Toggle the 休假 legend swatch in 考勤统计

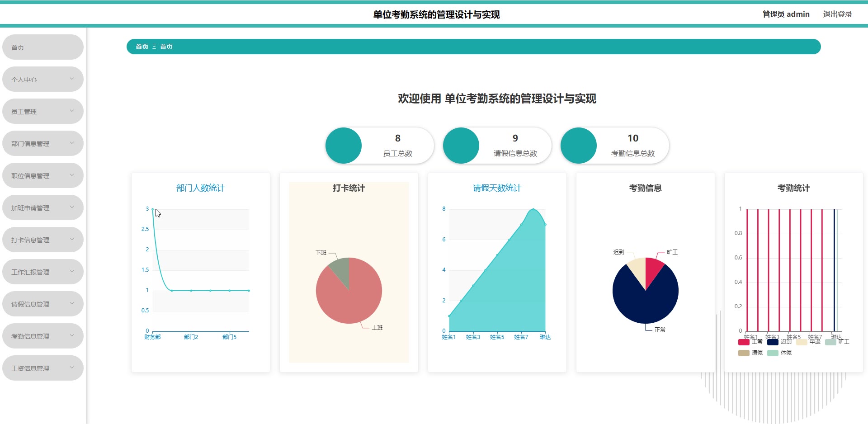click(773, 353)
